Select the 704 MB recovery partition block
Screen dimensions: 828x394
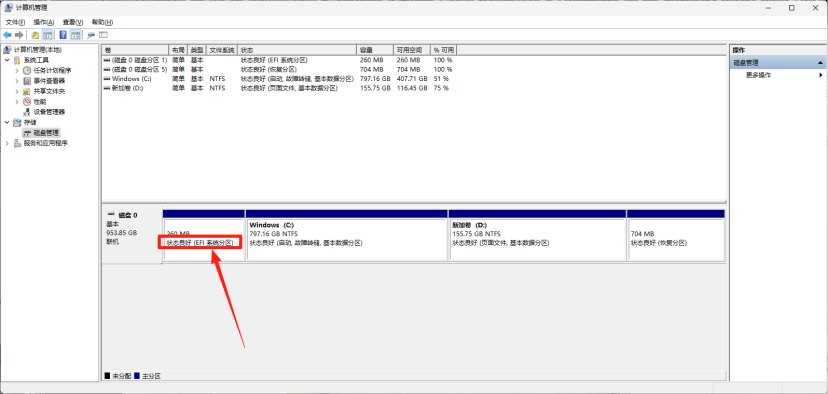coord(676,240)
